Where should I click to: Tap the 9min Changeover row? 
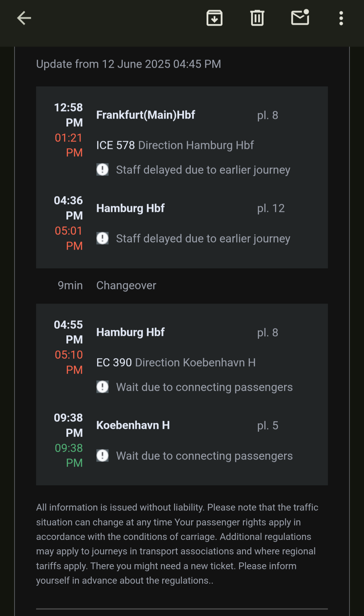(x=182, y=285)
